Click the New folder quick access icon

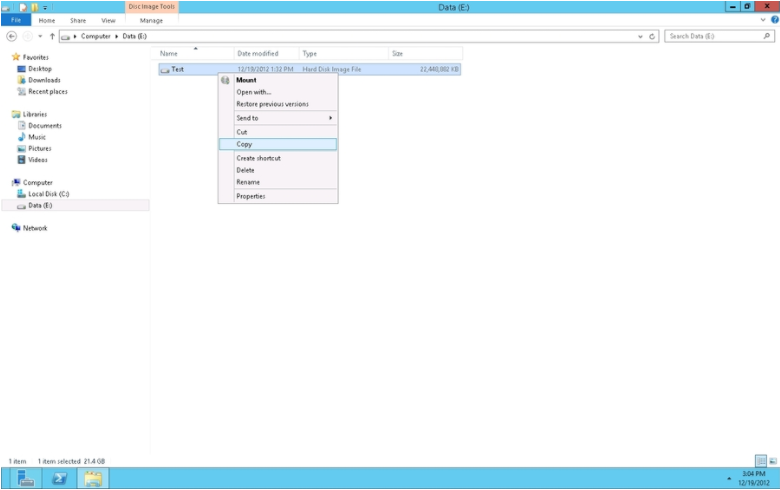tap(34, 7)
